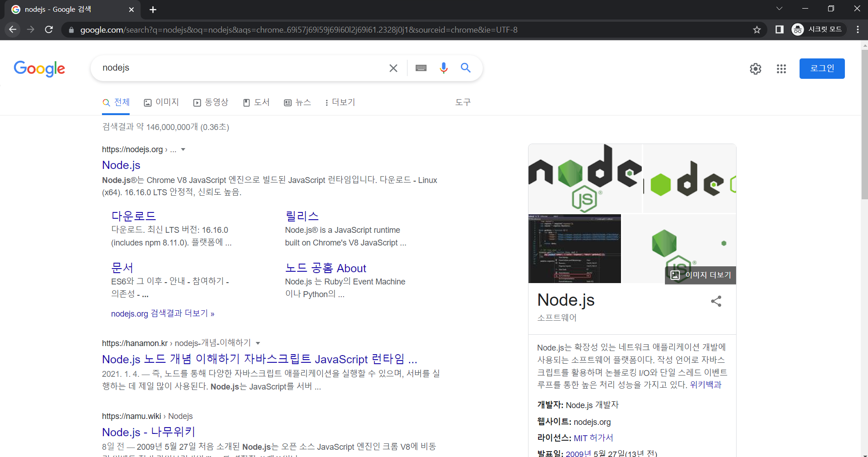Screen dimensions: 868x457
Task: Click the 시크릿 모드 incognito indicator
Action: 818,29
